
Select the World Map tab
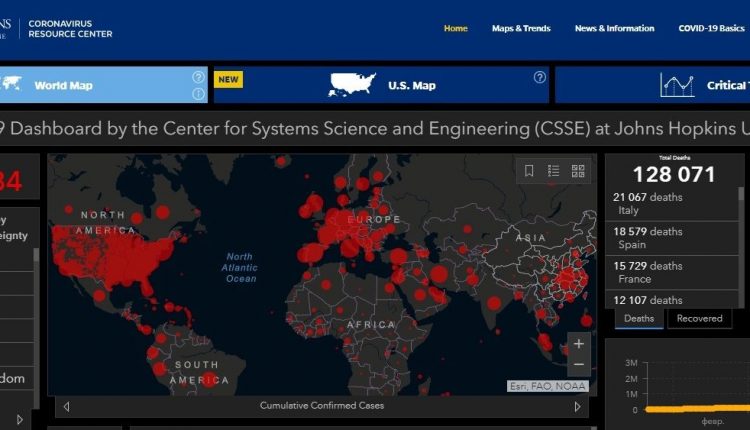103,85
